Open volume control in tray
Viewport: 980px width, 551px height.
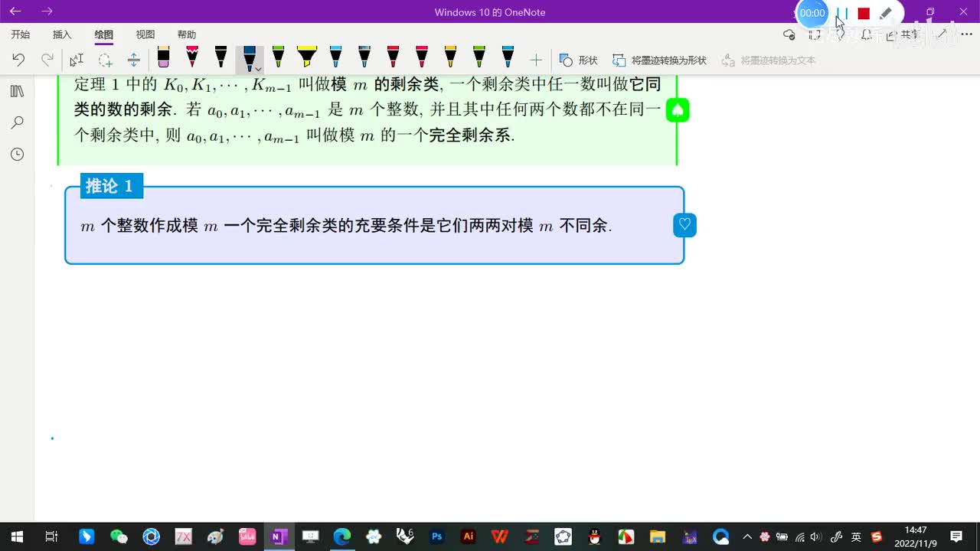[815, 536]
